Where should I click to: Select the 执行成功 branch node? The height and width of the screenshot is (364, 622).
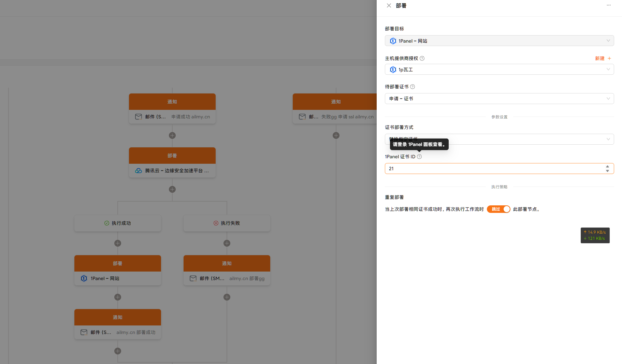(118, 223)
